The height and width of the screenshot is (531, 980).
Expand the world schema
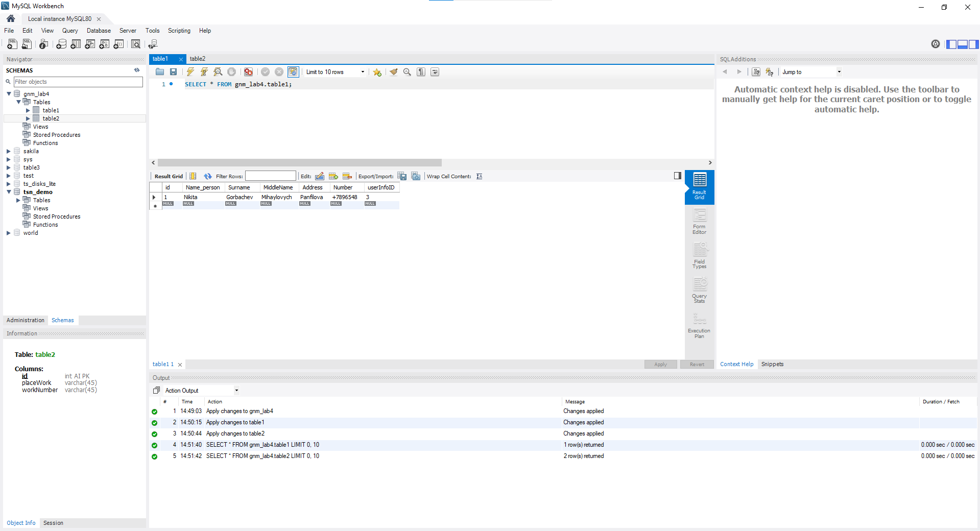coord(9,233)
